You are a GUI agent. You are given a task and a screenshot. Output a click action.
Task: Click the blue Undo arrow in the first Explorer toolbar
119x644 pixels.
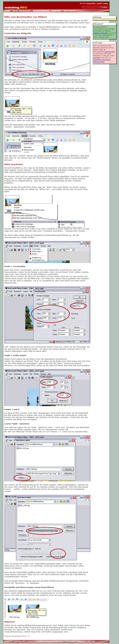click(53, 46)
